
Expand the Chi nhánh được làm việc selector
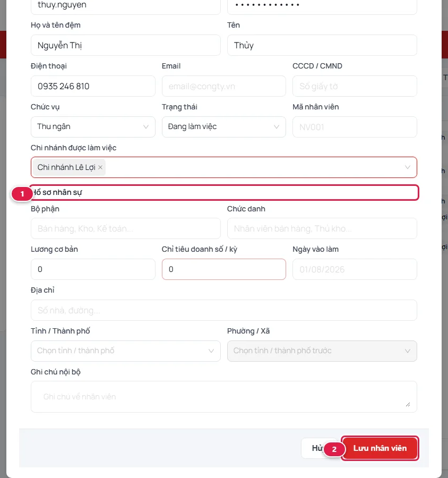tap(223, 167)
